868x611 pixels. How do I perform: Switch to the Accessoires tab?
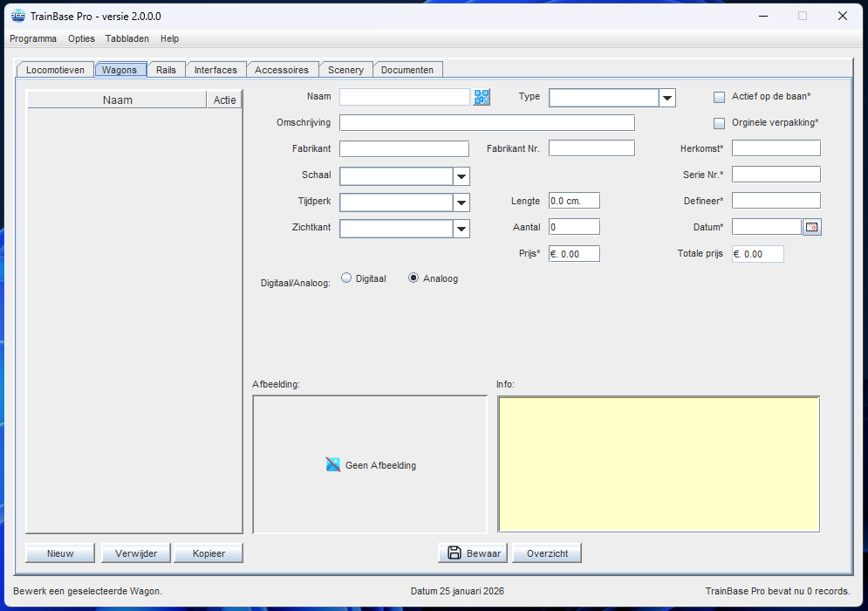(281, 70)
